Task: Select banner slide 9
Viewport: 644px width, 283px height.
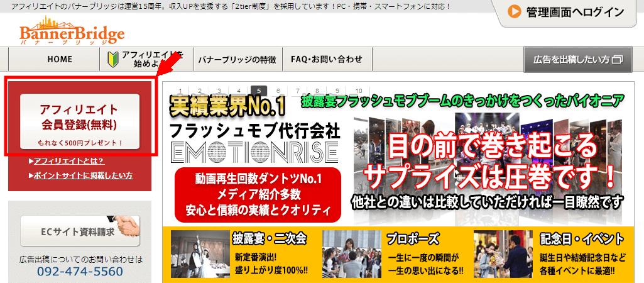Action: click(337, 91)
